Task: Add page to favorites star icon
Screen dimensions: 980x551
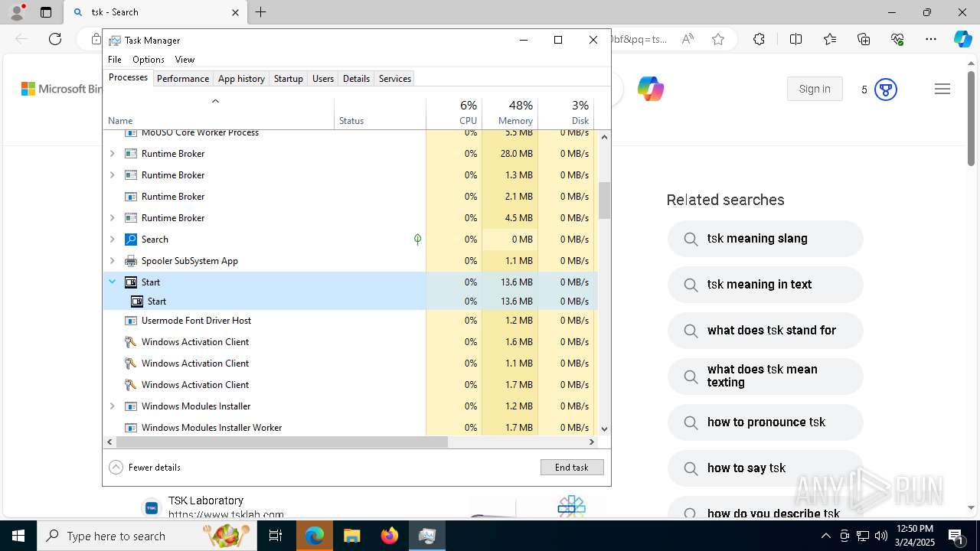Action: pyautogui.click(x=718, y=39)
